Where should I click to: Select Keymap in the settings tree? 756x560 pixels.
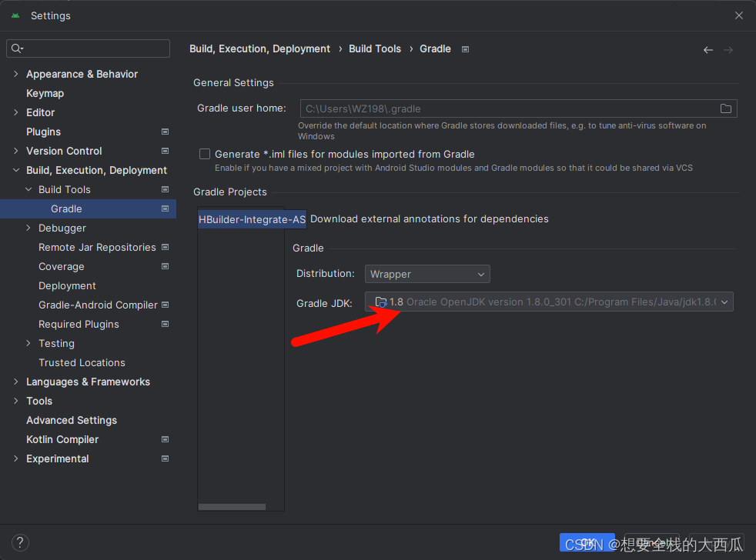[45, 93]
